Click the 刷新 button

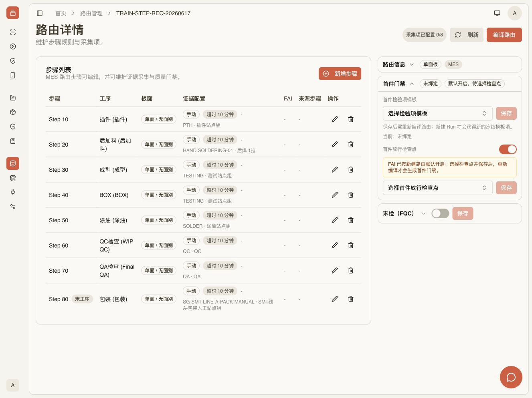467,35
